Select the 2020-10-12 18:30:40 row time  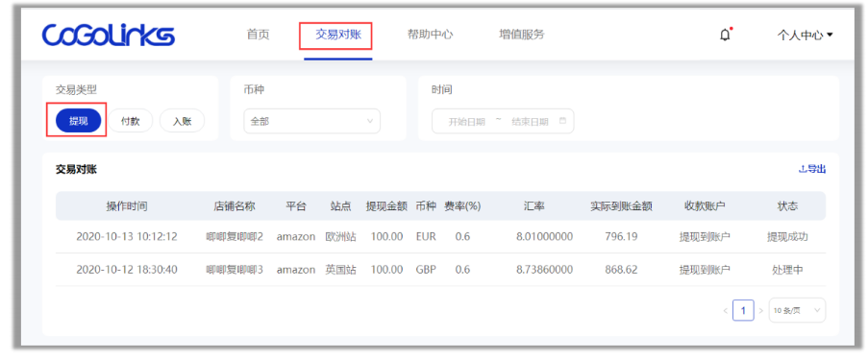click(127, 270)
